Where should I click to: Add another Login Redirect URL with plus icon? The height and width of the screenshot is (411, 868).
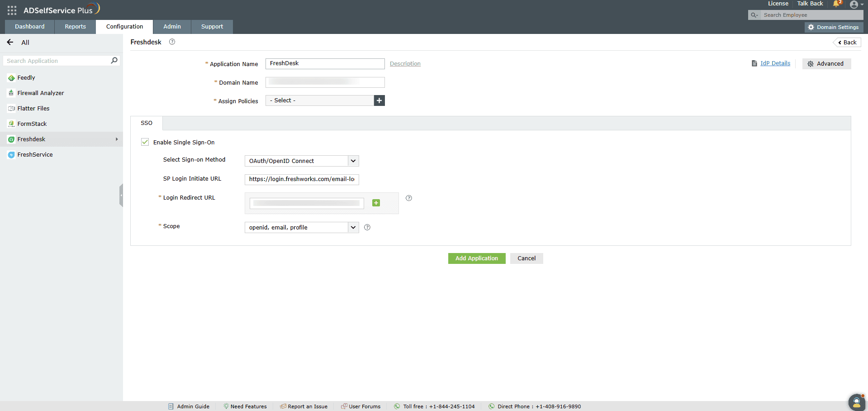376,203
